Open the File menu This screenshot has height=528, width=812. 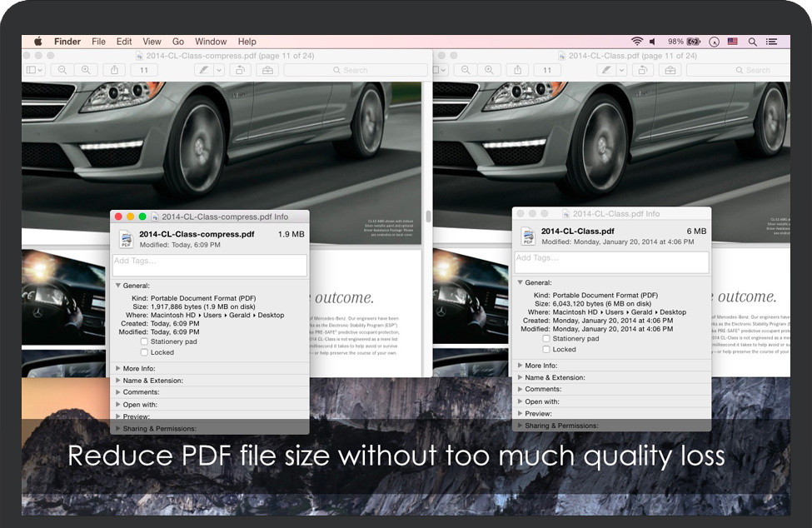[98, 42]
